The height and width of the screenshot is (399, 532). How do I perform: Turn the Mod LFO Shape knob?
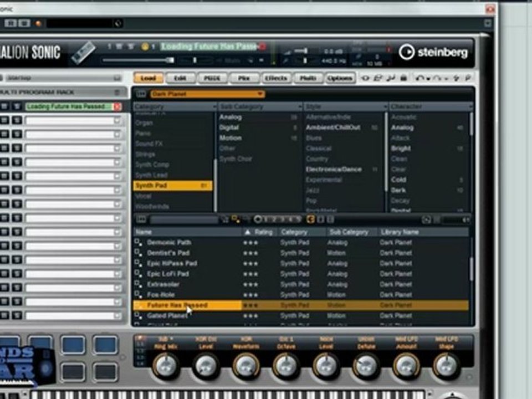[x=446, y=365]
